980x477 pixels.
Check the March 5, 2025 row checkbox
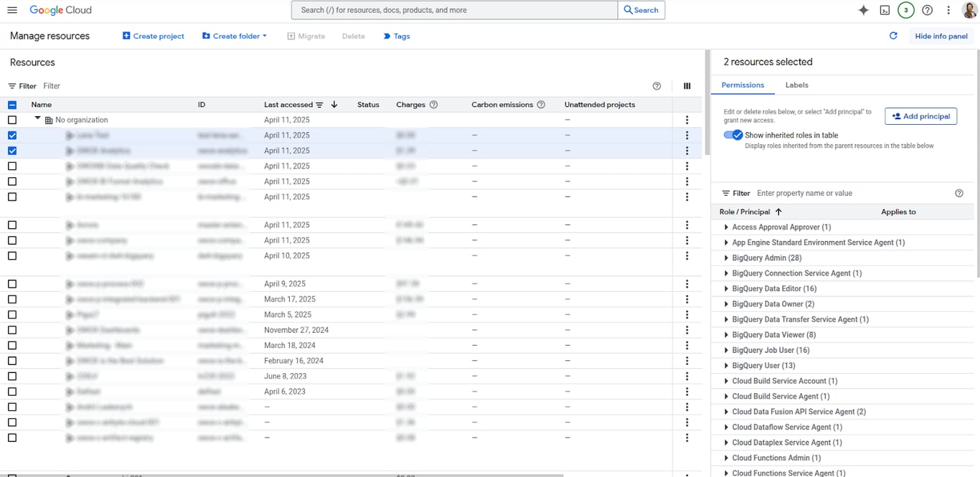pos(12,315)
